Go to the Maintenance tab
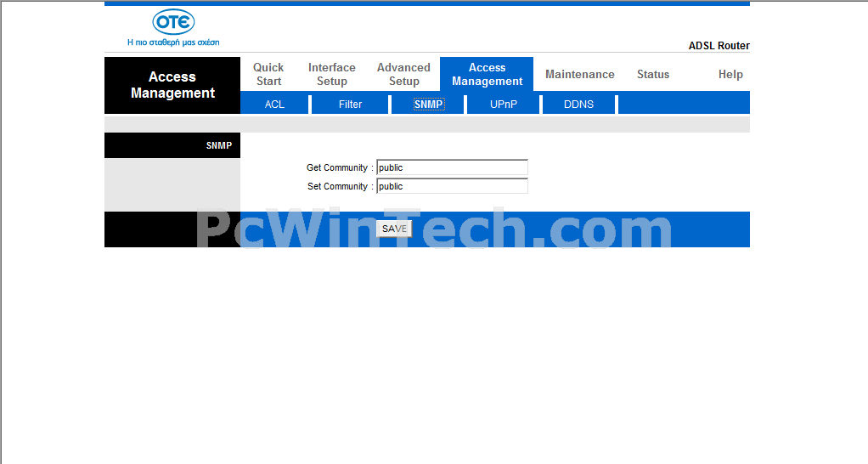Screen dimensions: 868x464 579,74
